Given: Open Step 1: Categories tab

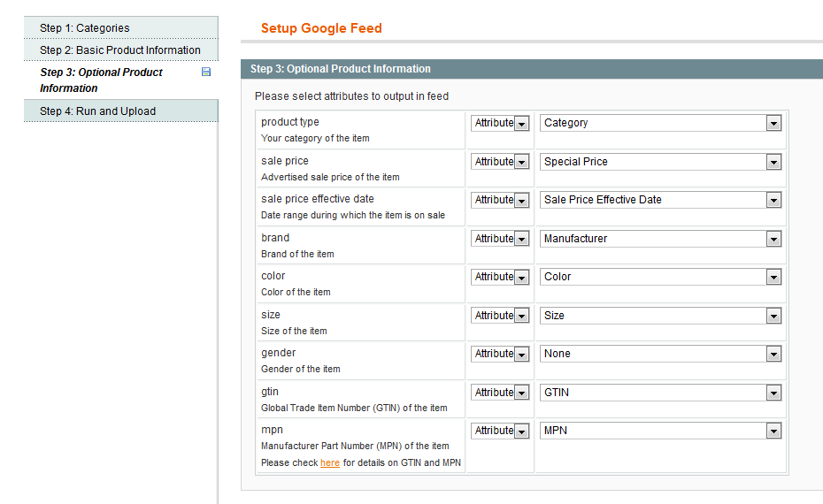Looking at the screenshot, I should pos(85,28).
